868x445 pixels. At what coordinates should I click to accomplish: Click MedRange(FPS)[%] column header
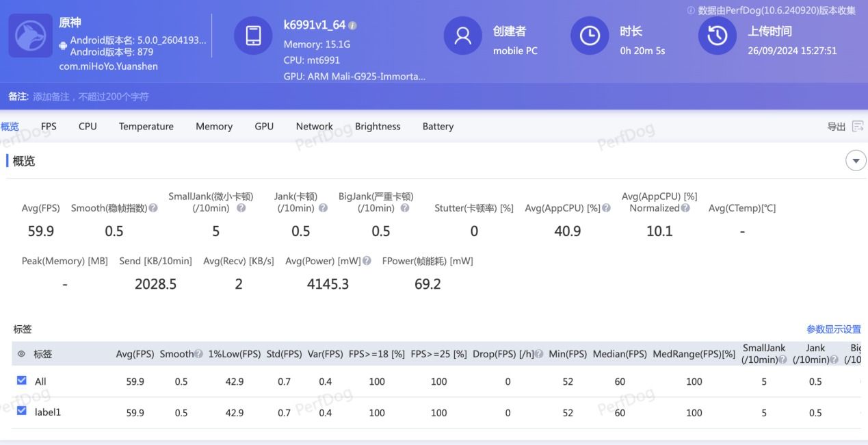[x=694, y=354]
